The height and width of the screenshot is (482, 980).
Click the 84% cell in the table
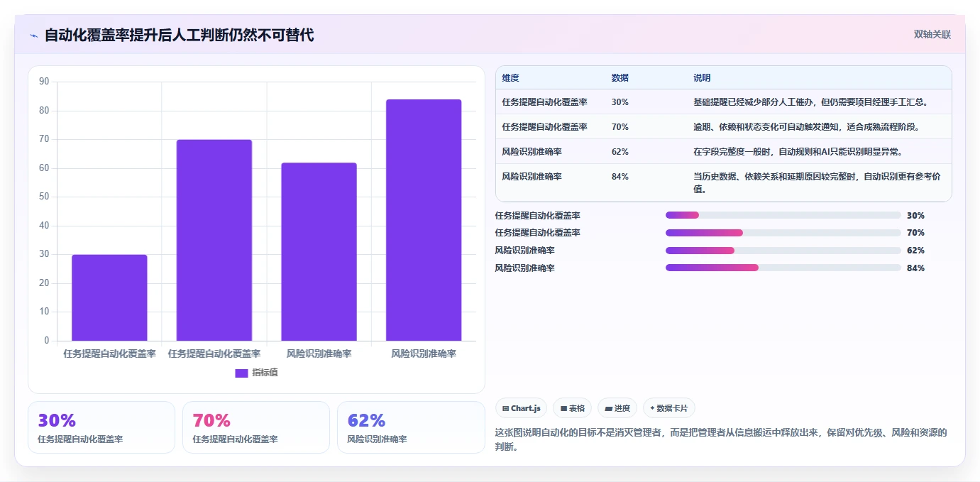click(620, 177)
